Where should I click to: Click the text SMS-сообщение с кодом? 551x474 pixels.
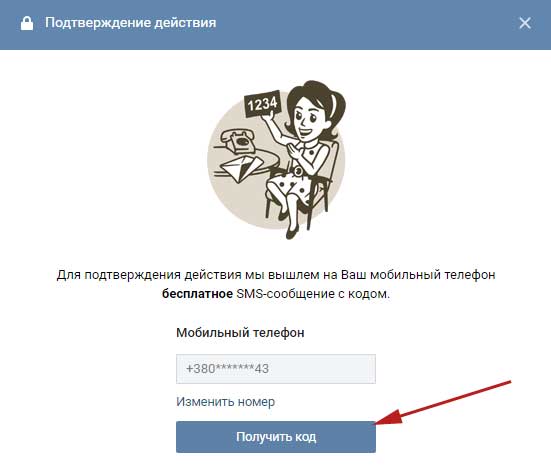[313, 293]
